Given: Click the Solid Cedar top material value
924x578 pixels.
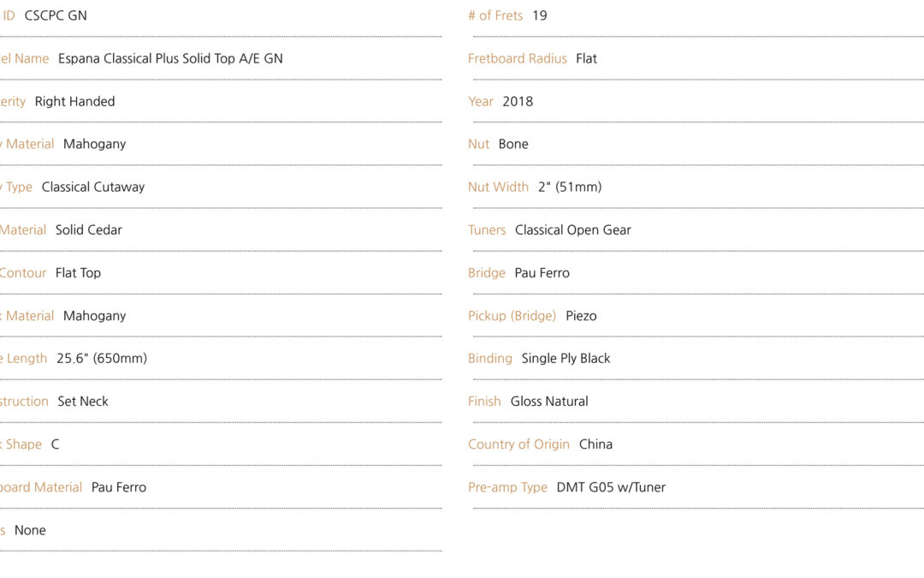Looking at the screenshot, I should [88, 230].
